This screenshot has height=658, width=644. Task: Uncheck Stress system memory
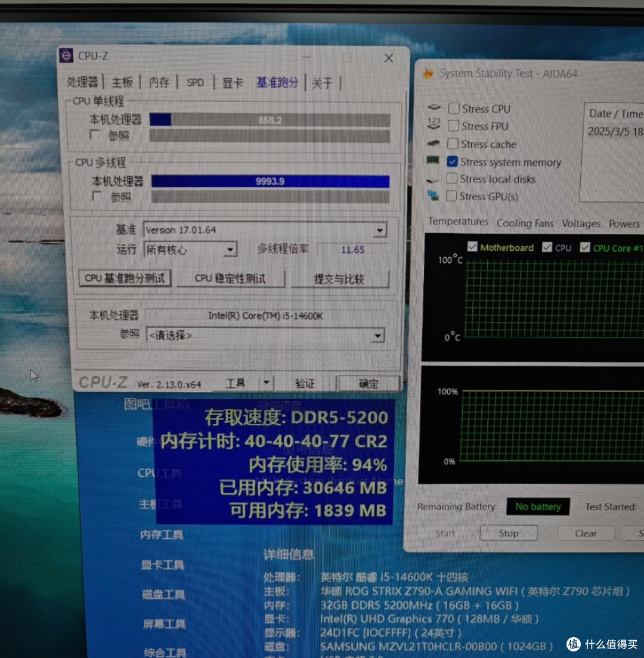(x=452, y=162)
